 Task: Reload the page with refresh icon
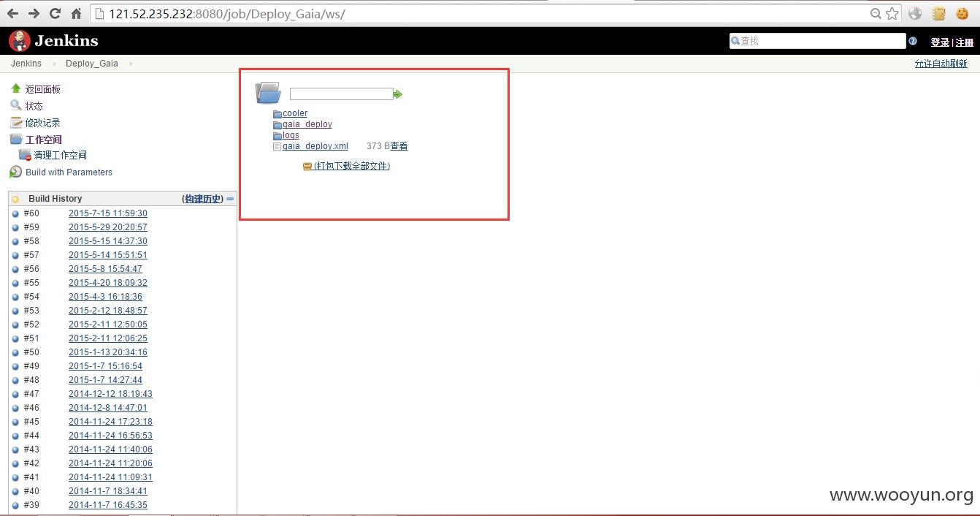click(x=55, y=13)
